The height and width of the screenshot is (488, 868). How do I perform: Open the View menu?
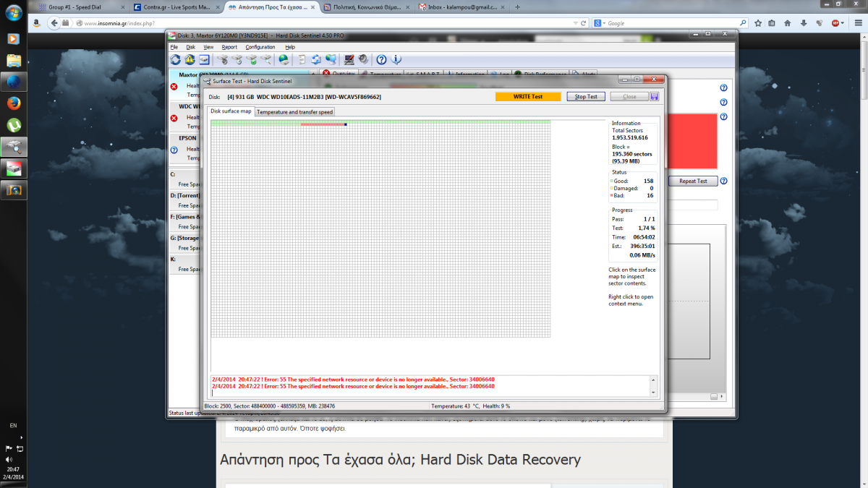pyautogui.click(x=208, y=47)
